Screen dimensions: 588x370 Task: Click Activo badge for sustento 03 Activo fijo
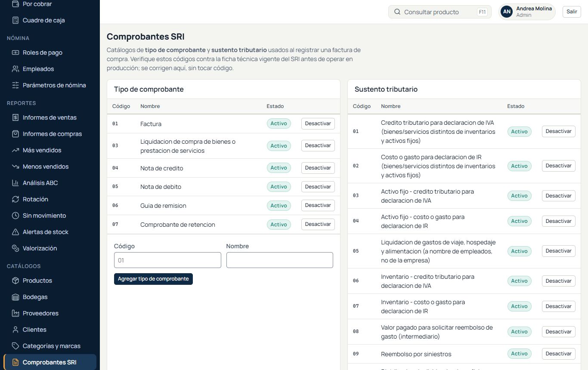point(520,196)
